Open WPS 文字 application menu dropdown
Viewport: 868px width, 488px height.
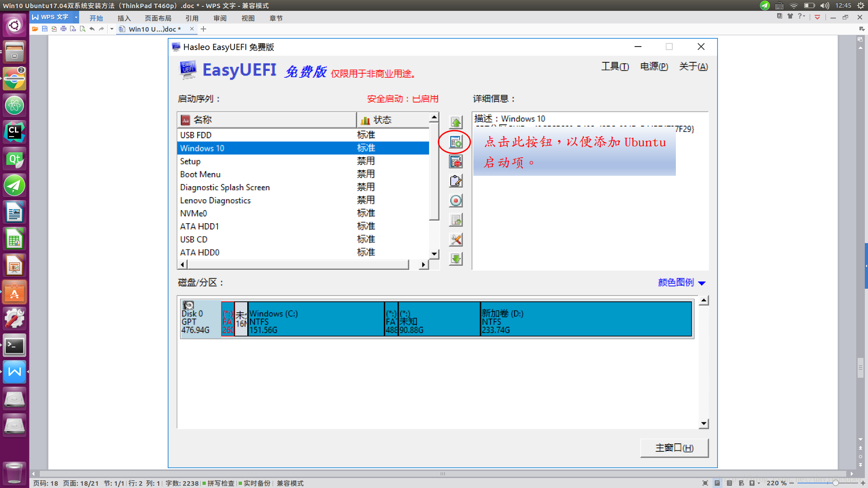76,17
